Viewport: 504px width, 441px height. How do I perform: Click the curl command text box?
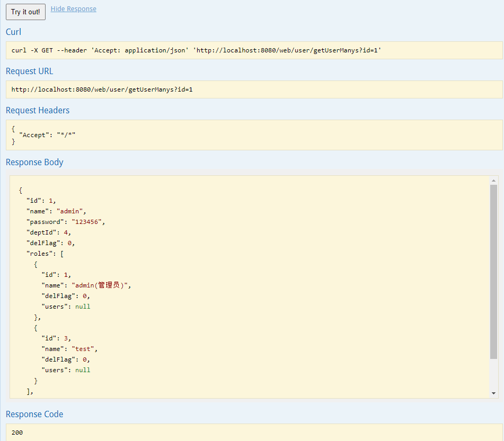click(x=254, y=50)
